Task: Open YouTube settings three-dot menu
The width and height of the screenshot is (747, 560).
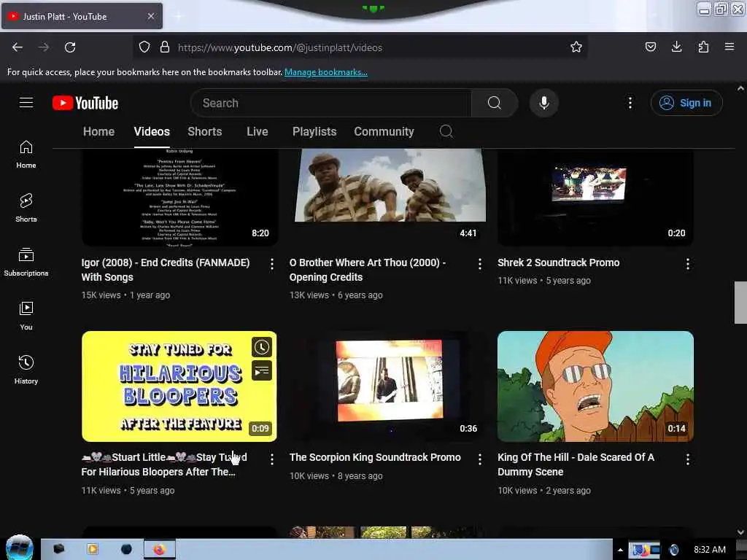Action: click(x=630, y=103)
